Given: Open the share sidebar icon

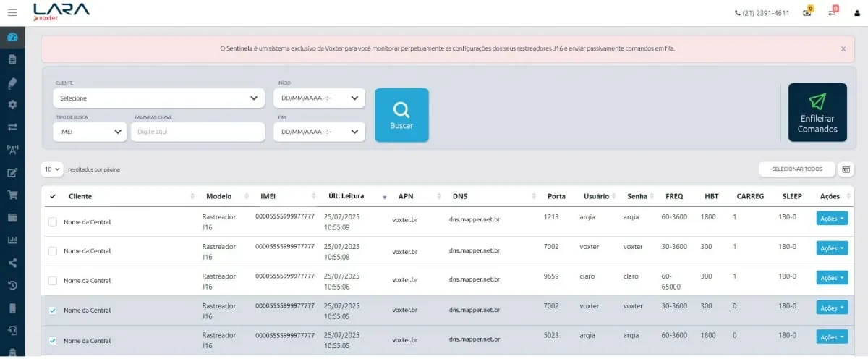Looking at the screenshot, I should [12, 263].
